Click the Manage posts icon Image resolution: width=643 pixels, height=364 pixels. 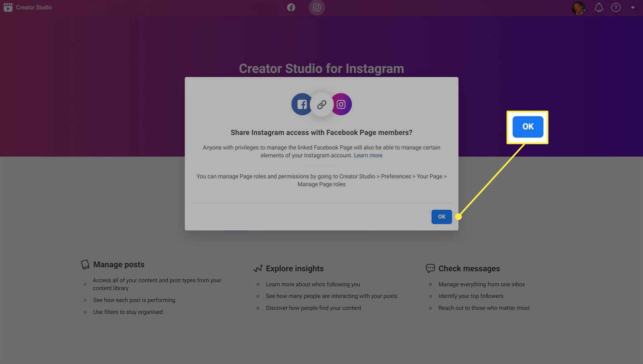click(85, 264)
